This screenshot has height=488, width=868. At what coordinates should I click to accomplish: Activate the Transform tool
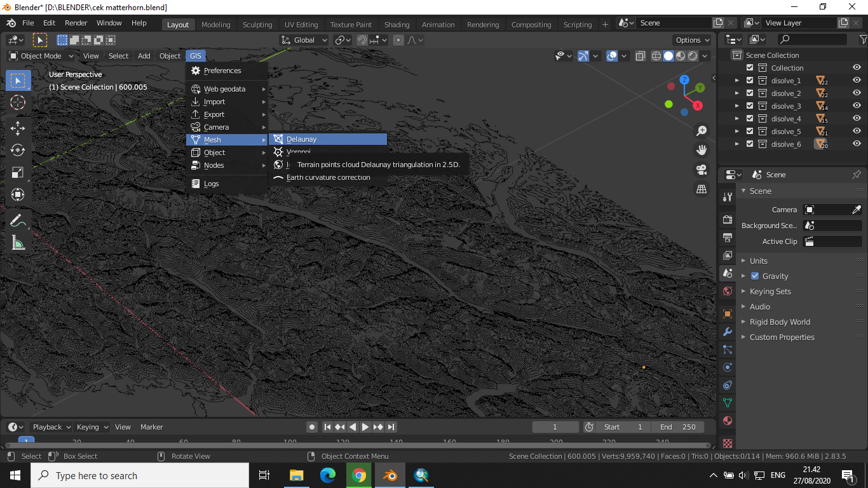pyautogui.click(x=18, y=194)
